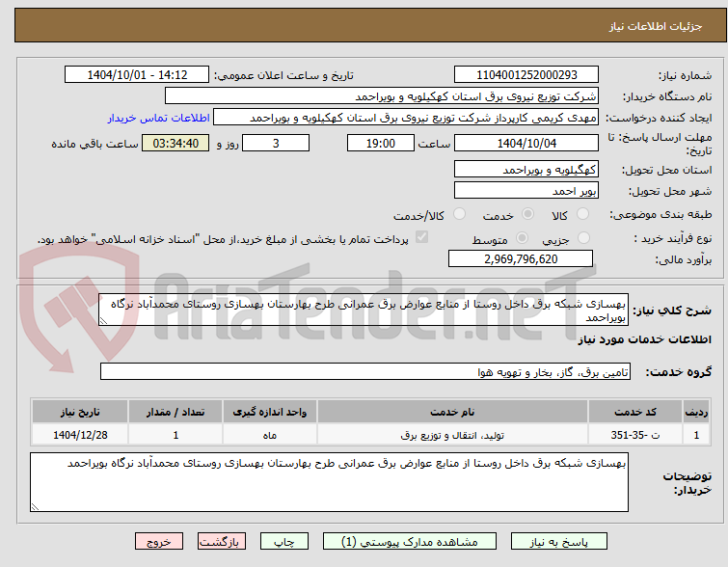The image size is (728, 567).
Task: Click the page title جزئیات اطلاعات نیاز
Action: click(655, 26)
